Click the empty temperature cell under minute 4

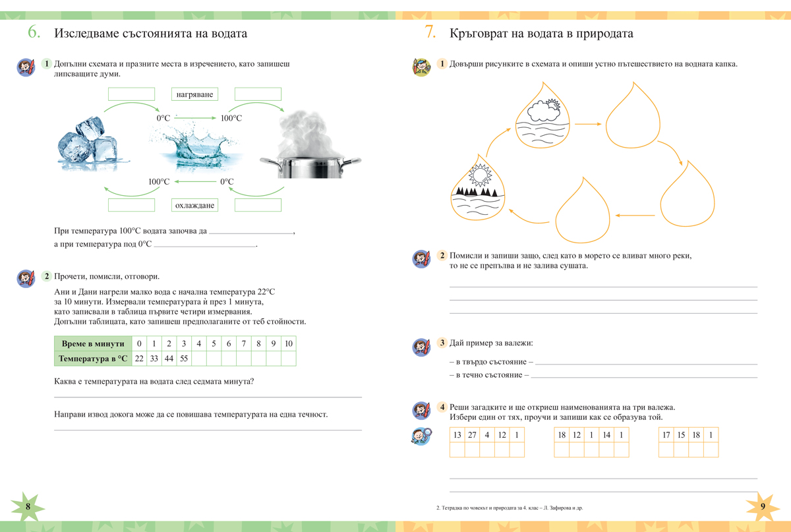click(198, 358)
